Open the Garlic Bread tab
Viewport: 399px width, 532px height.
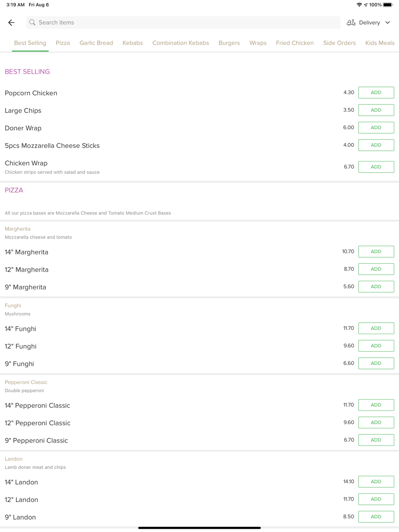pyautogui.click(x=96, y=43)
